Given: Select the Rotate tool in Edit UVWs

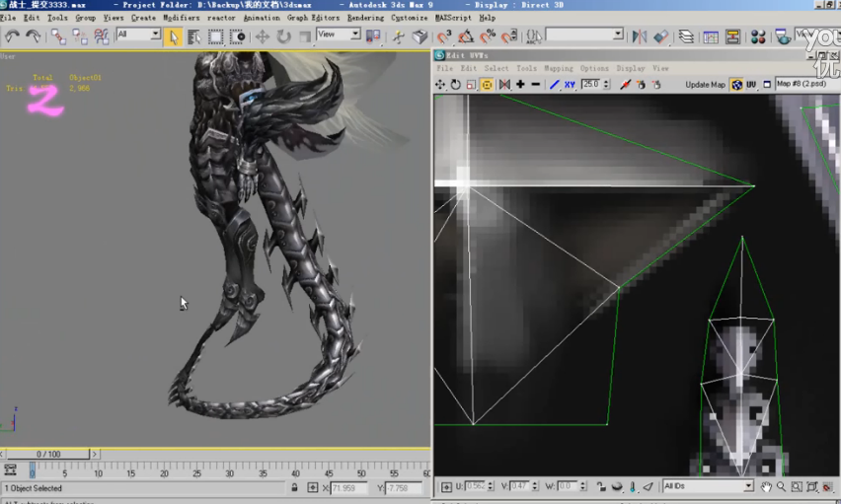Looking at the screenshot, I should tap(455, 84).
